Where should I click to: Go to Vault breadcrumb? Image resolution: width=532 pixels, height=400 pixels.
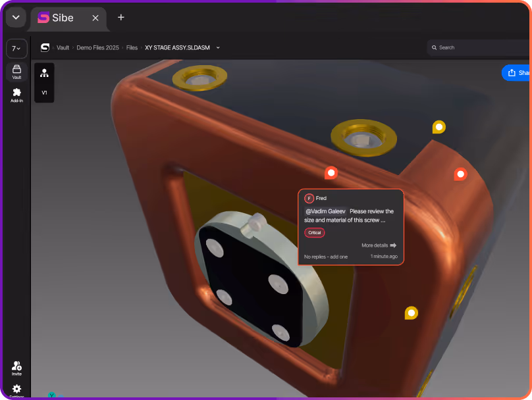[63, 48]
